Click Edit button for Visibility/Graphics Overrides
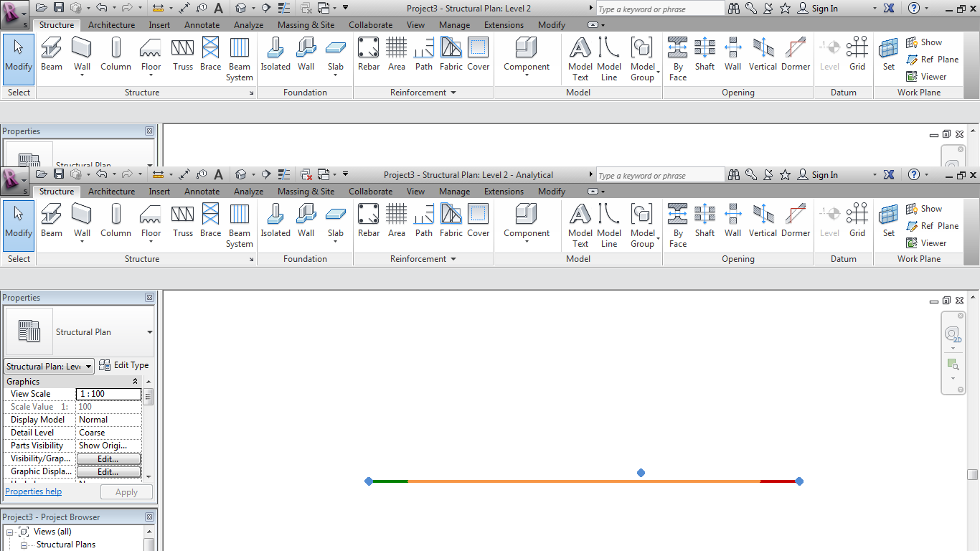 point(108,459)
